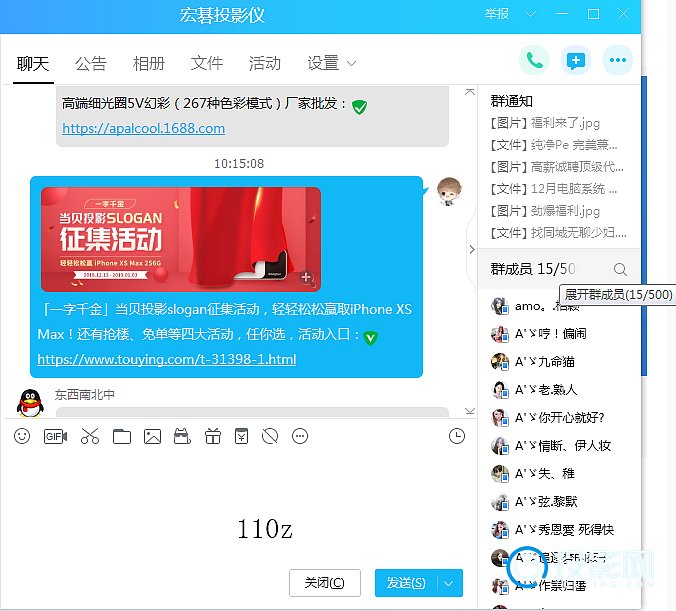Open link https://apalcool.1688.com

click(144, 128)
